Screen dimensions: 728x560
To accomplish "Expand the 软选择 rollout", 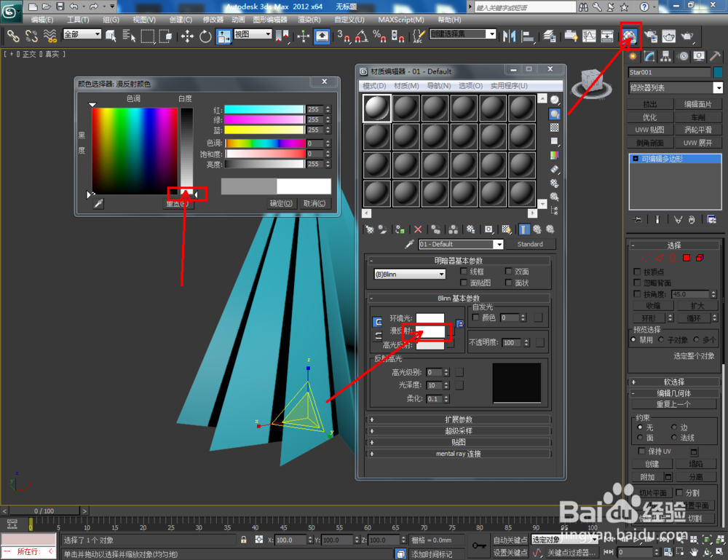I will (x=674, y=382).
